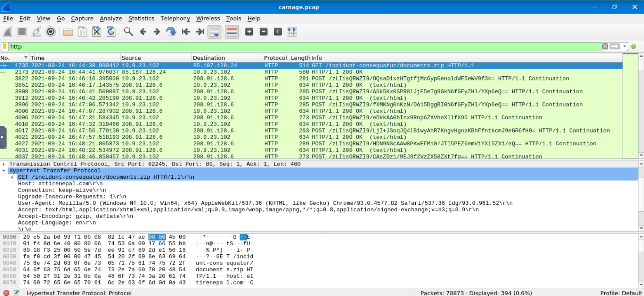644x296 pixels.
Task: Select the Host: attirenepal.com line
Action: (60, 184)
